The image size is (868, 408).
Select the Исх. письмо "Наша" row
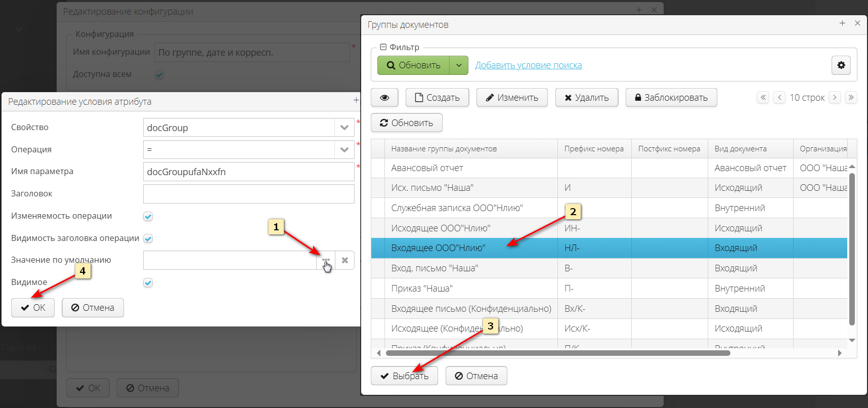click(609, 188)
